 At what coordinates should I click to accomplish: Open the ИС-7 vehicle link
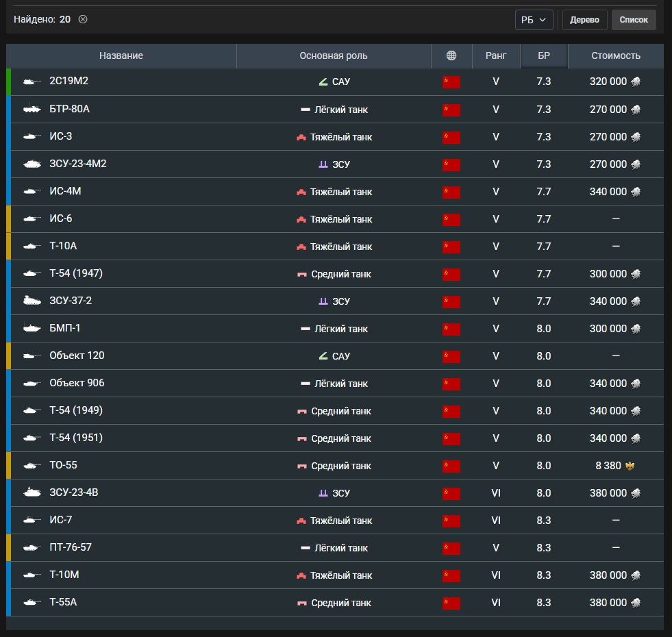click(x=61, y=520)
